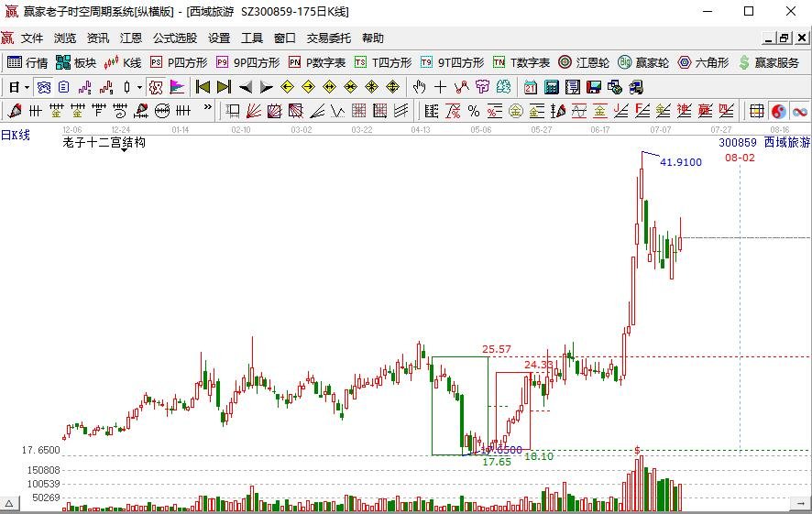Step chart forward with black right arrow
Viewport: 812px width, 514px height.
point(266,87)
